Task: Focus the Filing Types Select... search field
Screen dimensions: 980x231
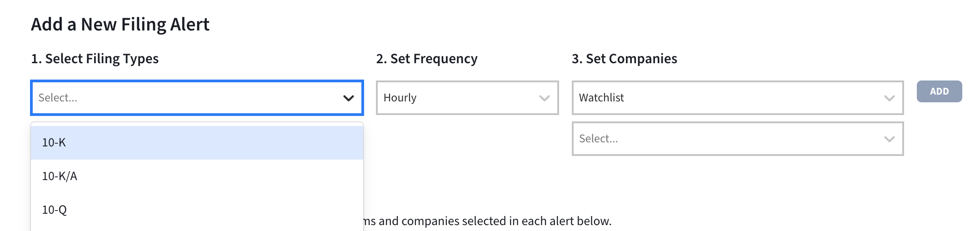Action: (x=182, y=98)
